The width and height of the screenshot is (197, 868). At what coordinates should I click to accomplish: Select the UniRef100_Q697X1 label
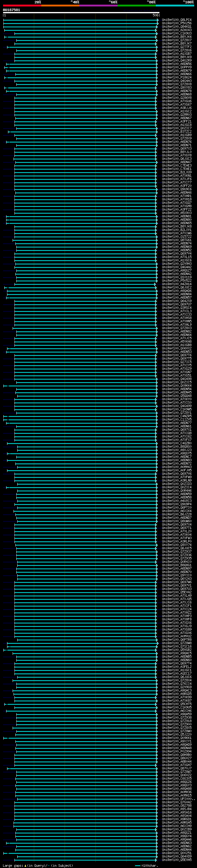[177, 430]
